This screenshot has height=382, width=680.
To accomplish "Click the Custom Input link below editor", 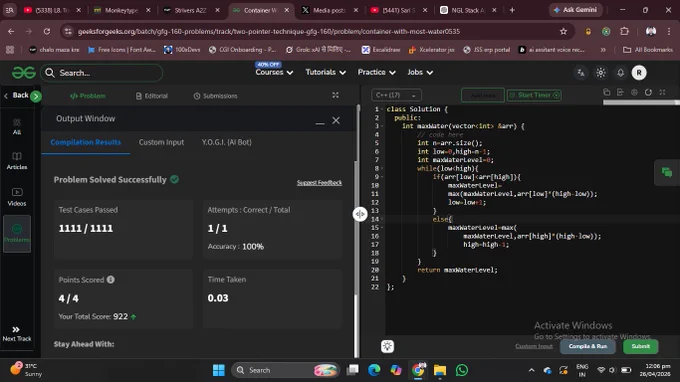I will point(534,346).
